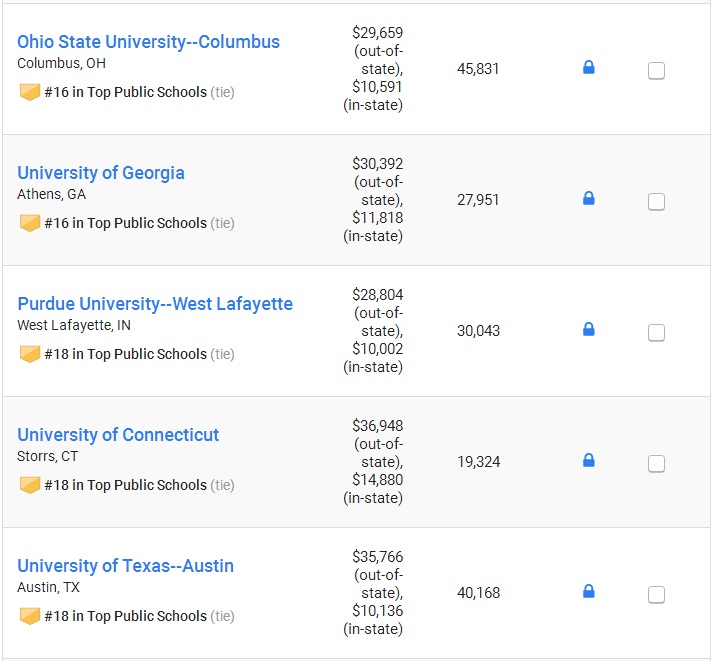Select the checkbox in Purdue University row
Screen dimensions: 714x661
pyautogui.click(x=656, y=333)
